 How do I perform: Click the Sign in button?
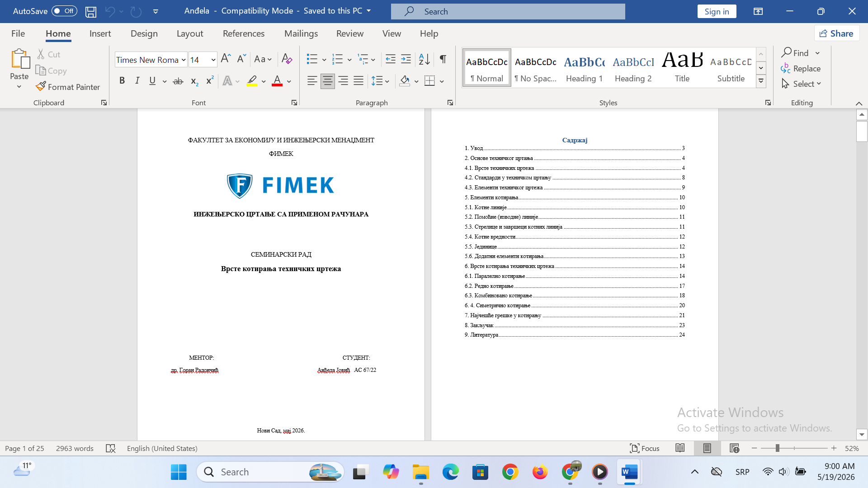coord(717,11)
